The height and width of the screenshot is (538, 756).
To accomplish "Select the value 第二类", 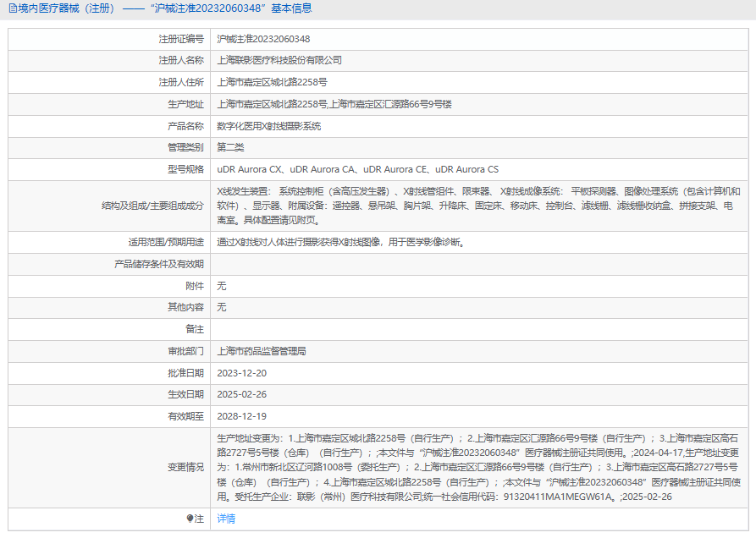I will 230,147.
